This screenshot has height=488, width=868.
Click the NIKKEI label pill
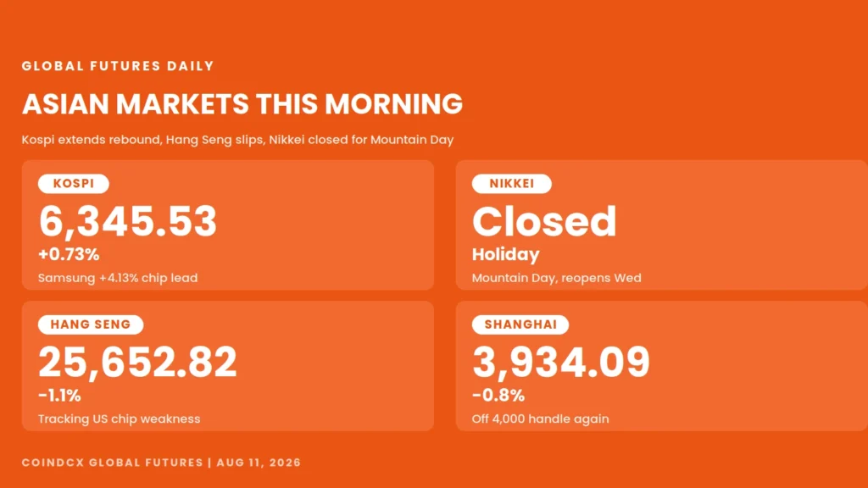511,184
